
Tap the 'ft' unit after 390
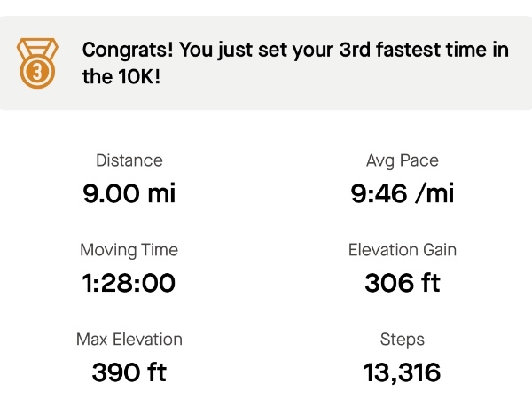pyautogui.click(x=157, y=372)
